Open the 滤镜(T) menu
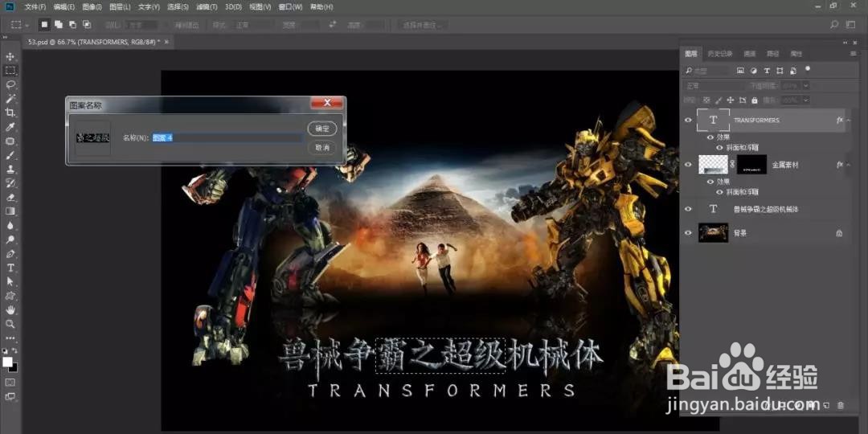The width and height of the screenshot is (868, 434). tap(207, 7)
